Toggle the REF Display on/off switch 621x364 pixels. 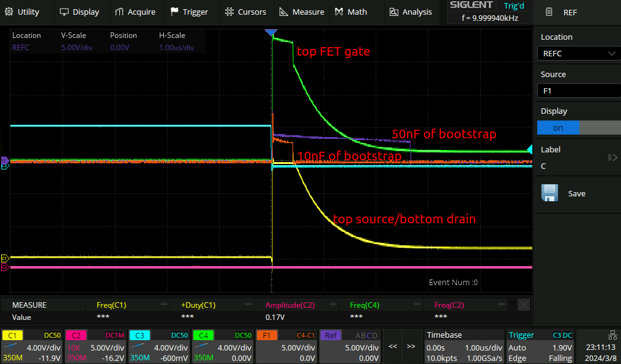tap(577, 128)
